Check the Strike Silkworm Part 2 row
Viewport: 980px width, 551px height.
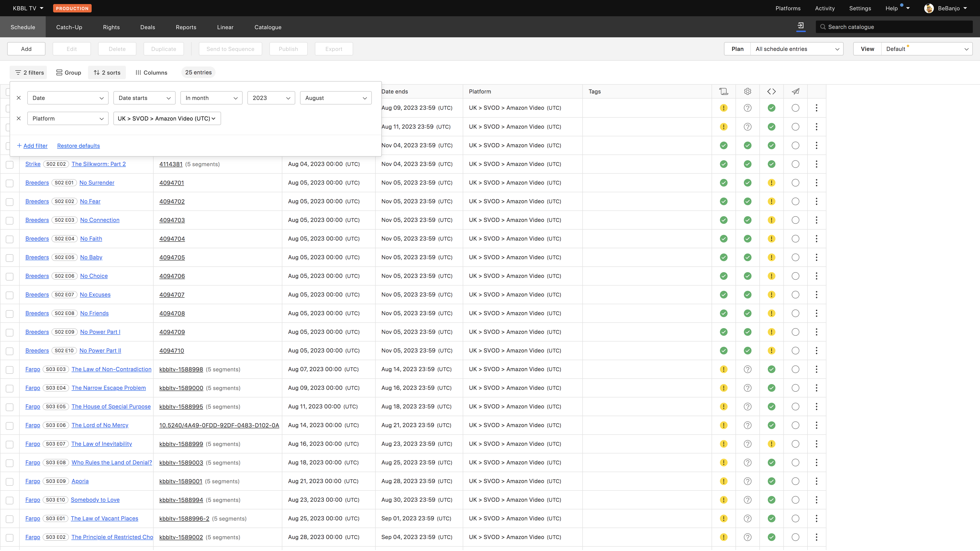pos(10,165)
